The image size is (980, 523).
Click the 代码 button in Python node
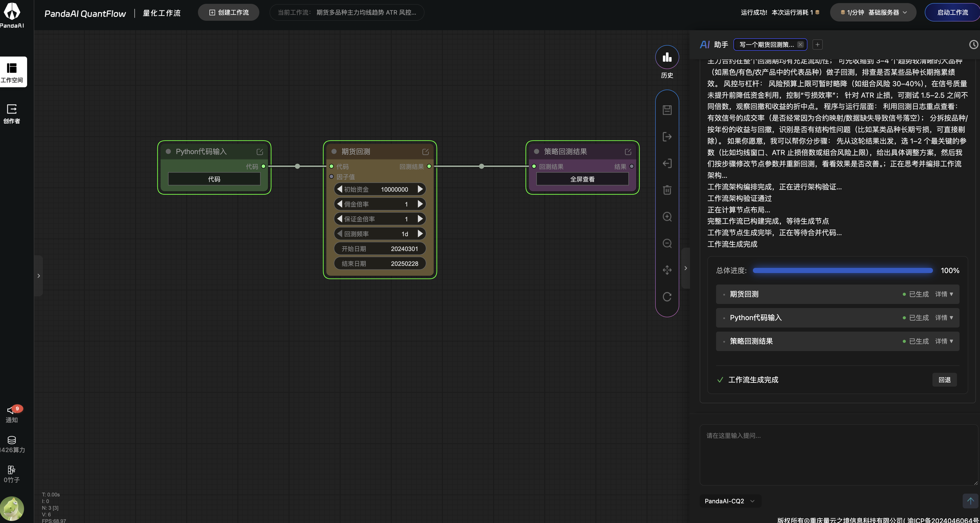214,179
